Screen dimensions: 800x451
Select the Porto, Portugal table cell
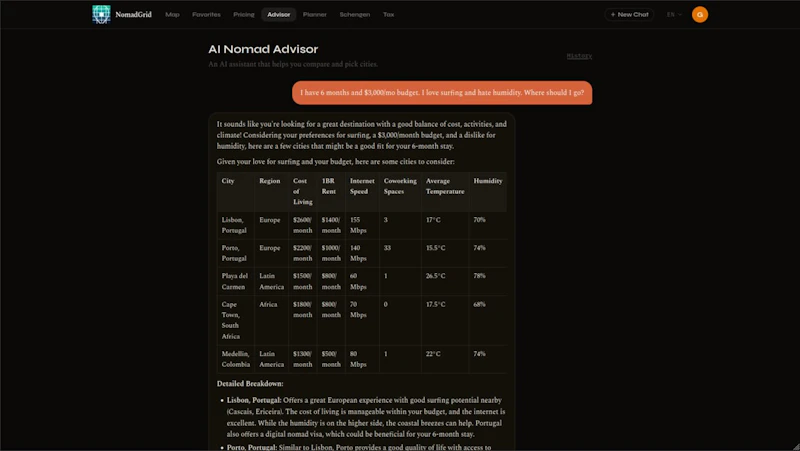(234, 253)
